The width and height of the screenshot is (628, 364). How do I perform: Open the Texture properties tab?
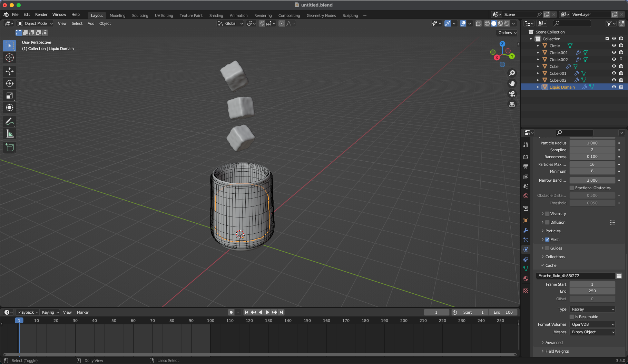(x=526, y=291)
